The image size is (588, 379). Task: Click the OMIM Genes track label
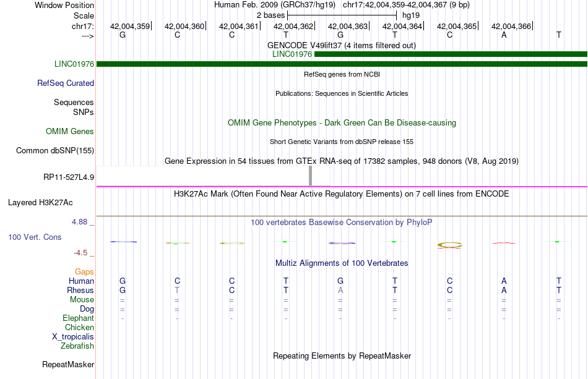70,132
